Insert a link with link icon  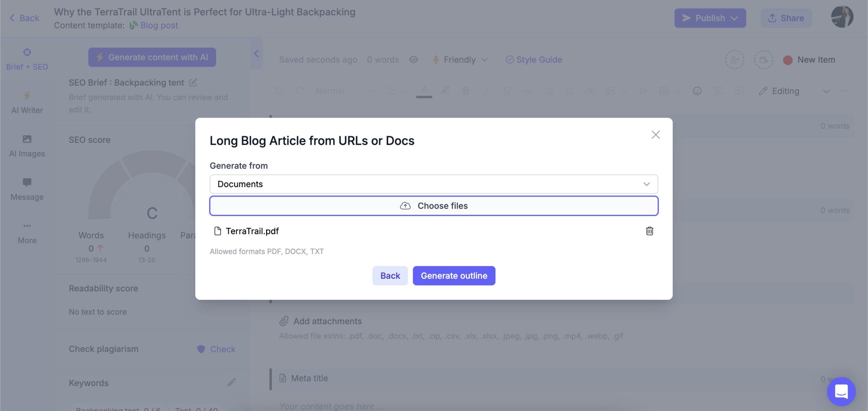(x=590, y=91)
